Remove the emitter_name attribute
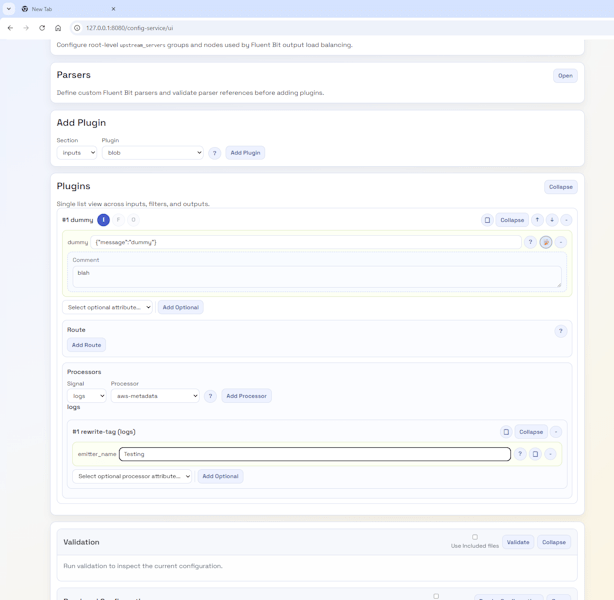 [x=550, y=454]
